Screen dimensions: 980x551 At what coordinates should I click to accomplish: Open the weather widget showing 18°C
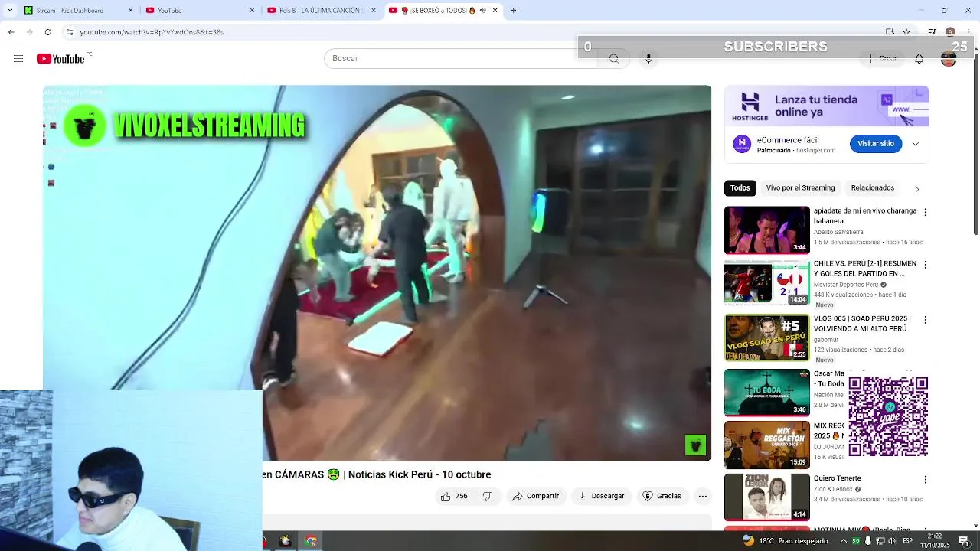pyautogui.click(x=786, y=541)
